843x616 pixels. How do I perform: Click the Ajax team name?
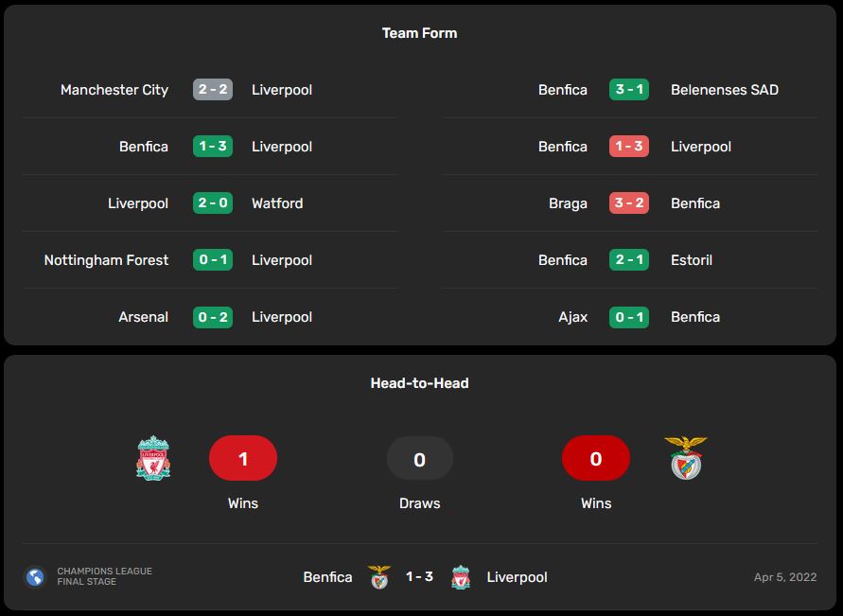573,317
